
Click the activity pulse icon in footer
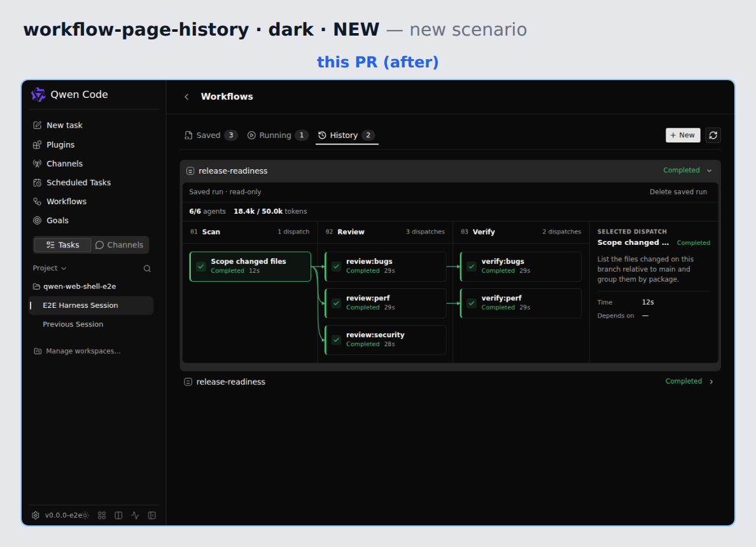[136, 515]
